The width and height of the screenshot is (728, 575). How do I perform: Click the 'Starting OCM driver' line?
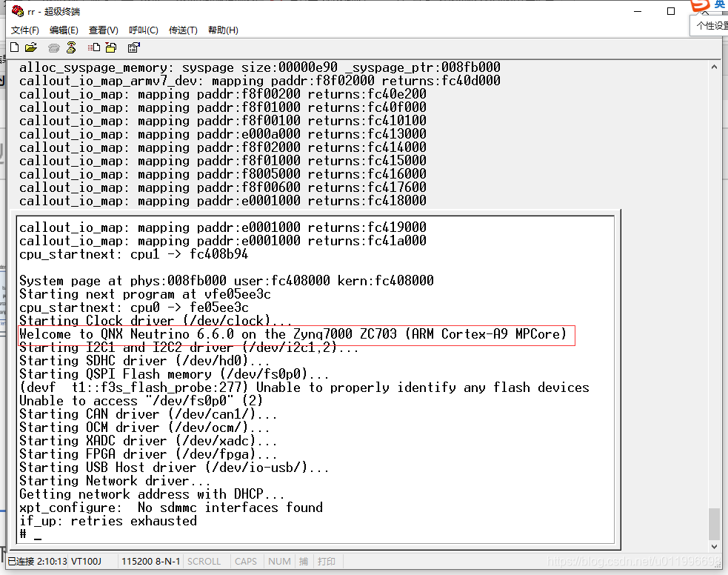pos(144,428)
